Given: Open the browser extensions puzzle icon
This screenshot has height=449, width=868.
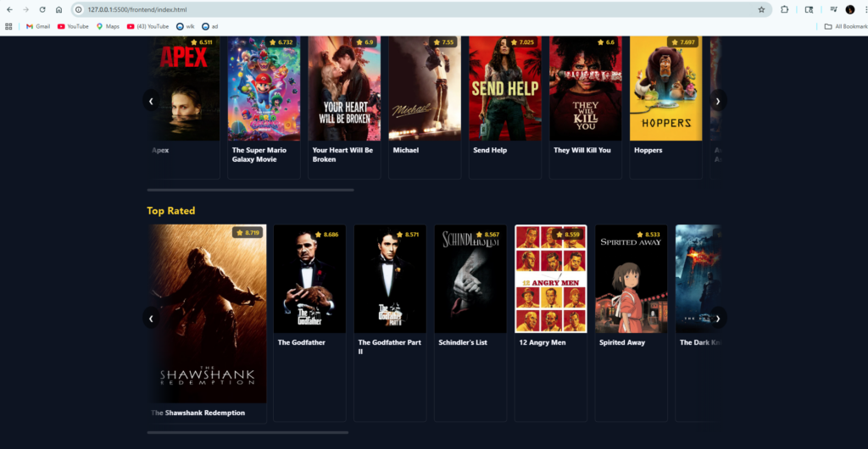Looking at the screenshot, I should 784,9.
